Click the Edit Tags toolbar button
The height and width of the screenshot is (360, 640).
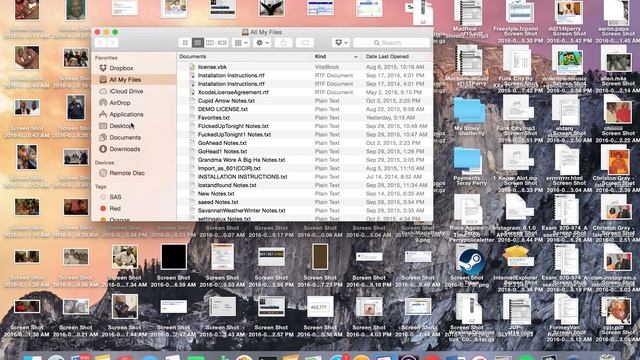coord(304,42)
